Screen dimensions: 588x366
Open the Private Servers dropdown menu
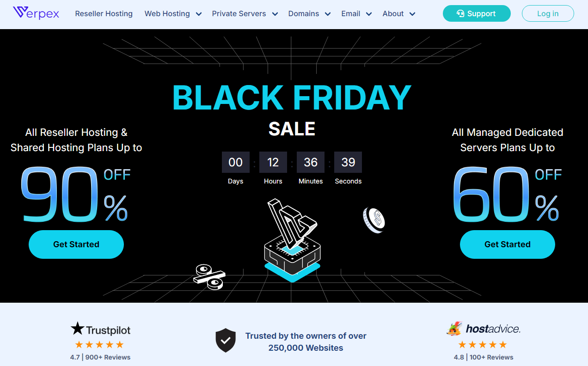click(x=275, y=14)
